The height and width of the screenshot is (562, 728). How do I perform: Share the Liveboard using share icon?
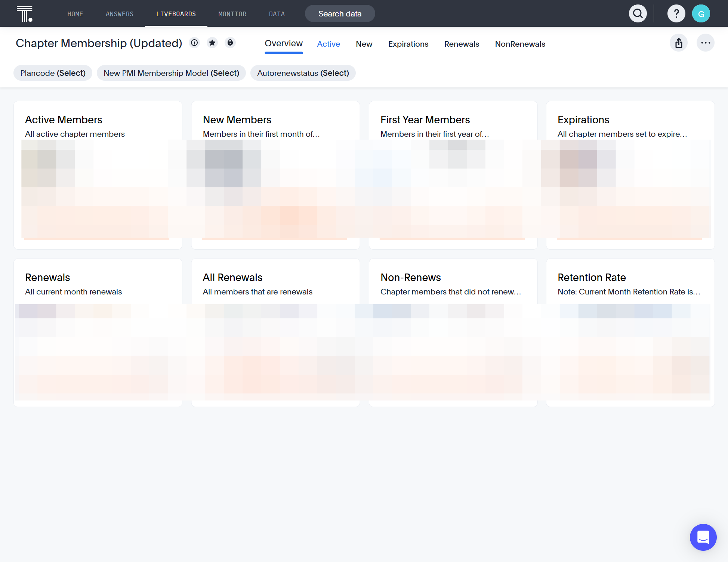pos(679,43)
